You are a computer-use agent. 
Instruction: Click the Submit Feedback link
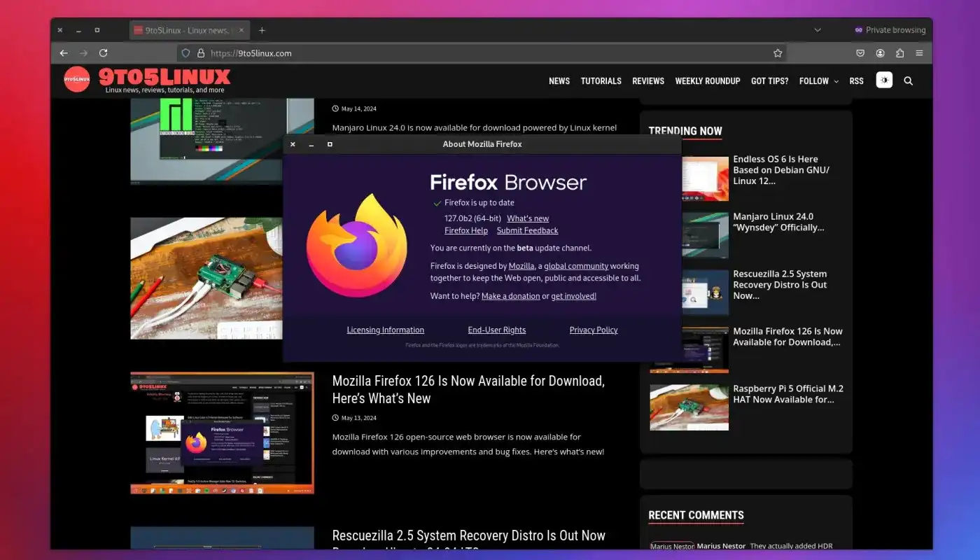(528, 230)
